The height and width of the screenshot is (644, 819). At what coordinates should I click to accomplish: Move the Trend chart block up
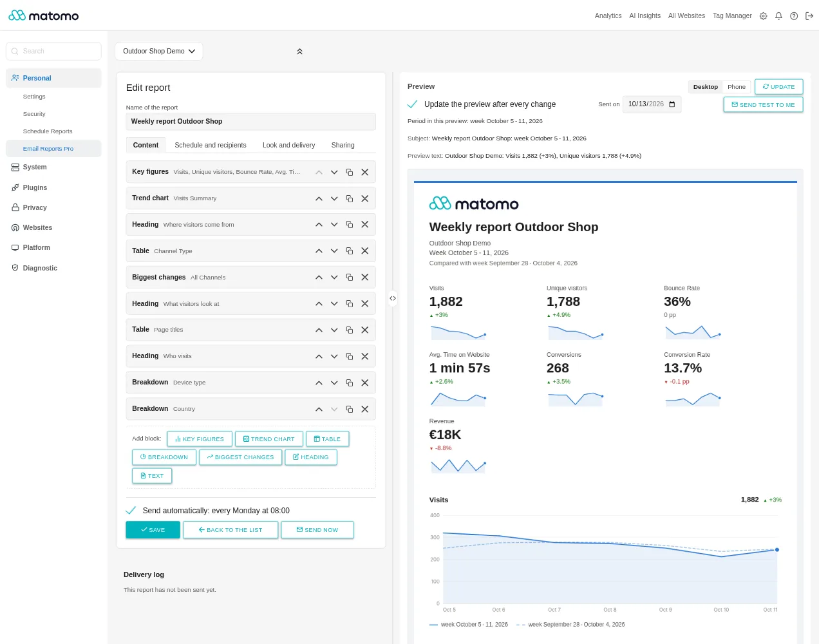pos(319,198)
